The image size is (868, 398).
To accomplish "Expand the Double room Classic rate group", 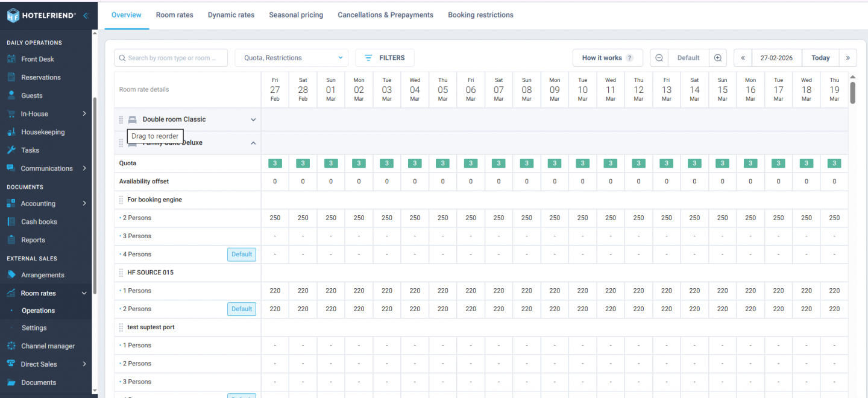I will pos(253,119).
